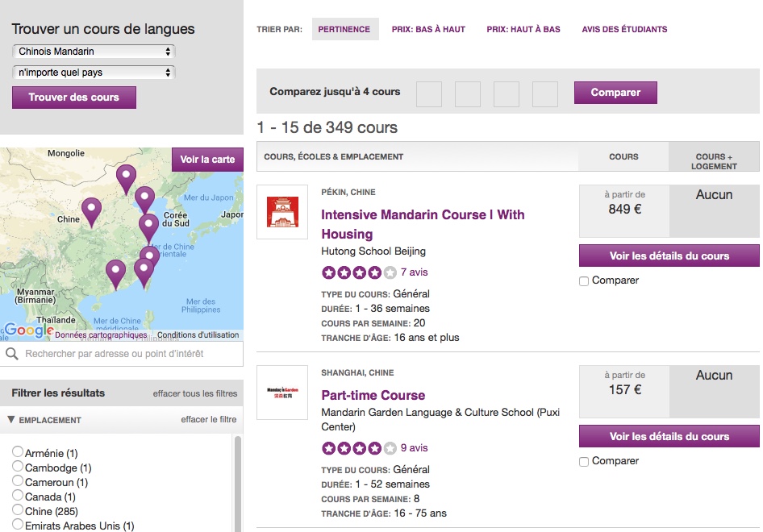Select the Cambodge (1) location filter

(x=18, y=467)
